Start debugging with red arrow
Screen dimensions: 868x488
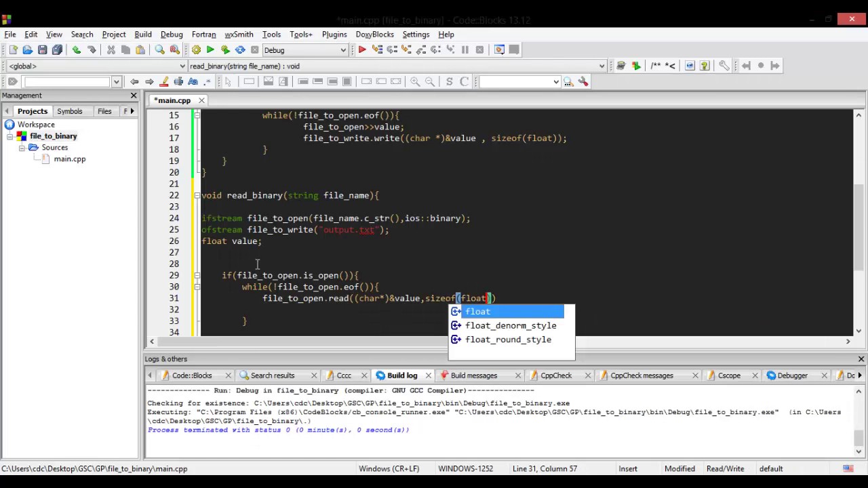point(362,49)
